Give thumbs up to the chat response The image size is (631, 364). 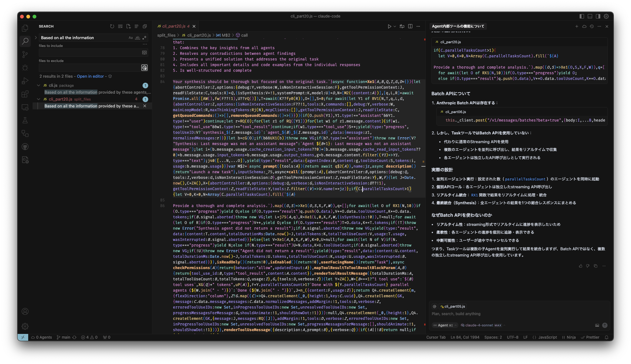point(581,266)
